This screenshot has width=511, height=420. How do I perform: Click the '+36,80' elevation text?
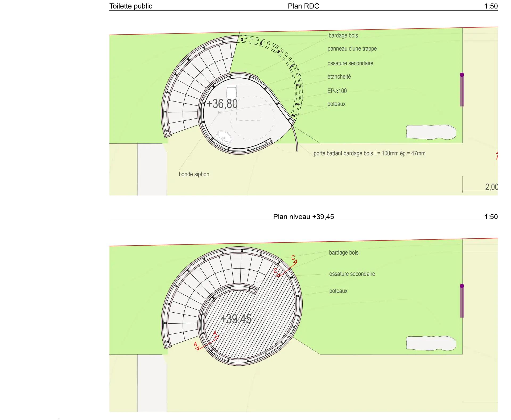coord(222,104)
